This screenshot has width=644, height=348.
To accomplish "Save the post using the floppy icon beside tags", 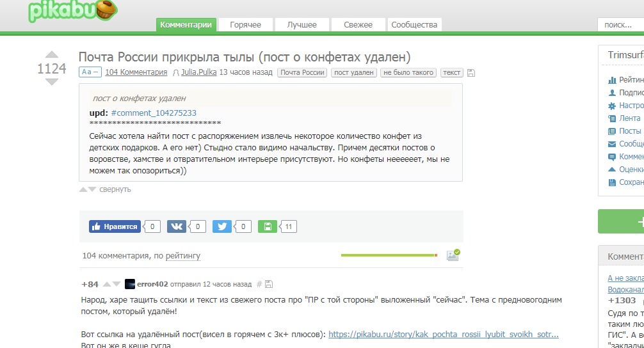I will (471, 73).
